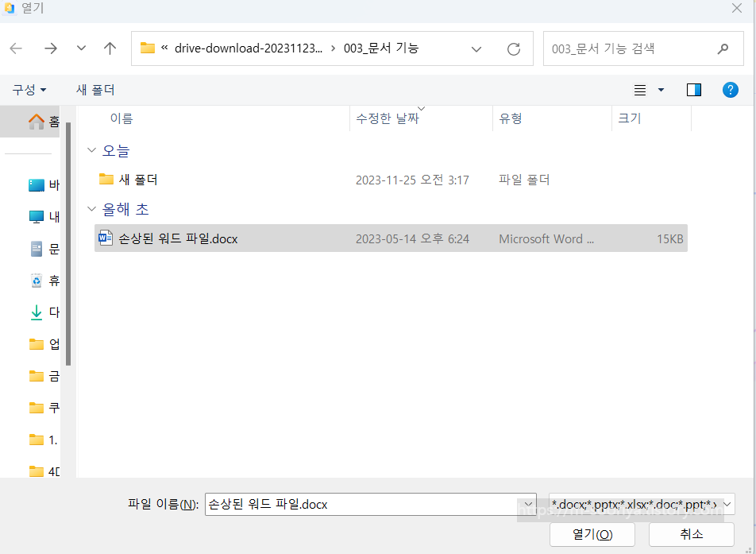Create a folder with 새 폴더 button
The height and width of the screenshot is (554, 756).
95,90
